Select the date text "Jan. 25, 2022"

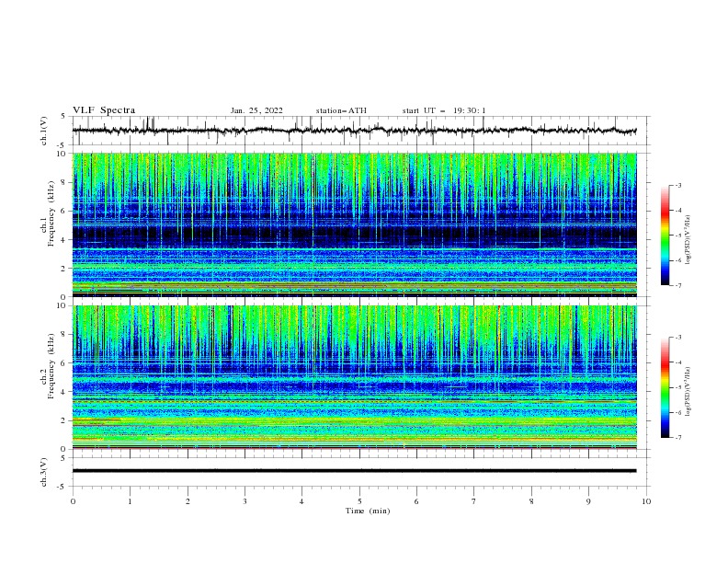(256, 110)
